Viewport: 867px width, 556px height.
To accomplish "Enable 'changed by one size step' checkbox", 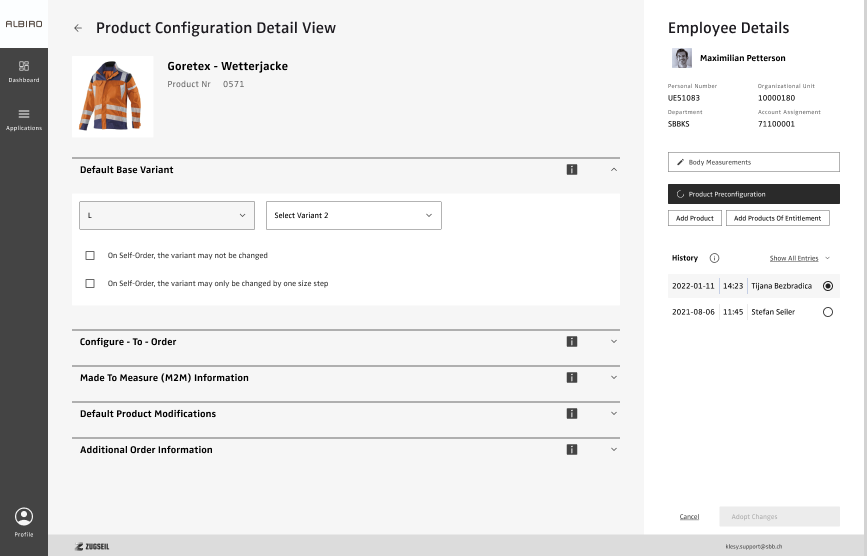I will click(90, 284).
